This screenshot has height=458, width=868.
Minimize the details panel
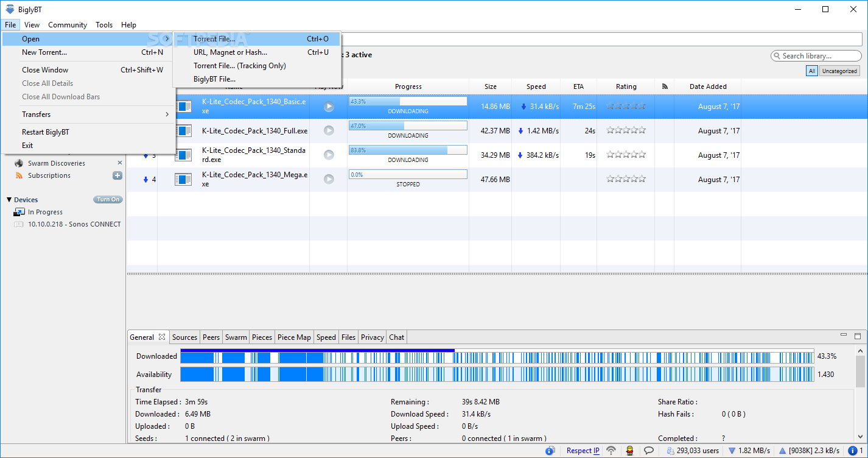[x=843, y=336]
